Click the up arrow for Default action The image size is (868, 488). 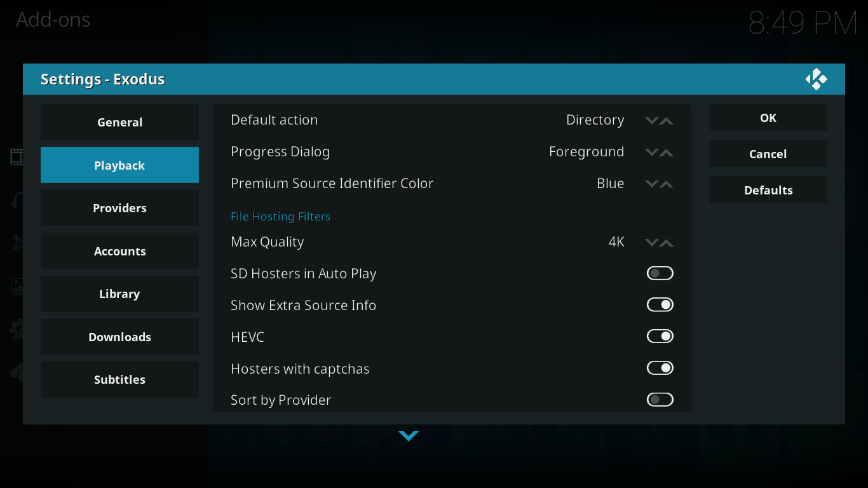pos(667,121)
